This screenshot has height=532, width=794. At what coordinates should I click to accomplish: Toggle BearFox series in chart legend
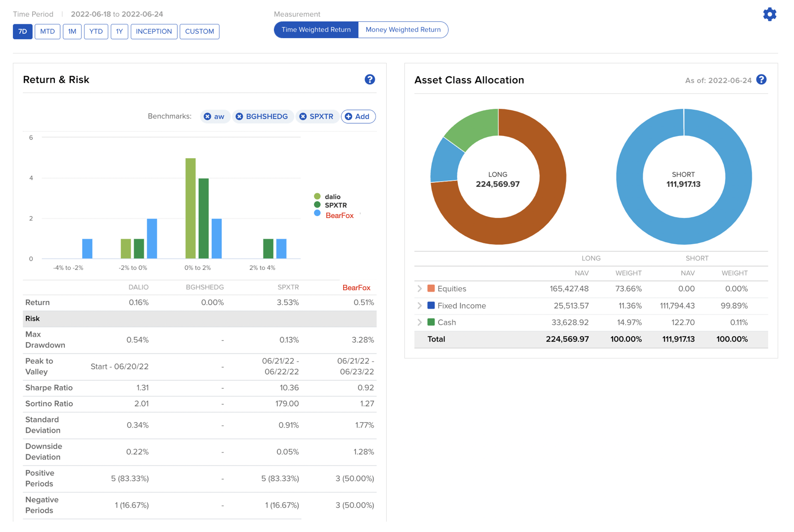click(x=339, y=216)
